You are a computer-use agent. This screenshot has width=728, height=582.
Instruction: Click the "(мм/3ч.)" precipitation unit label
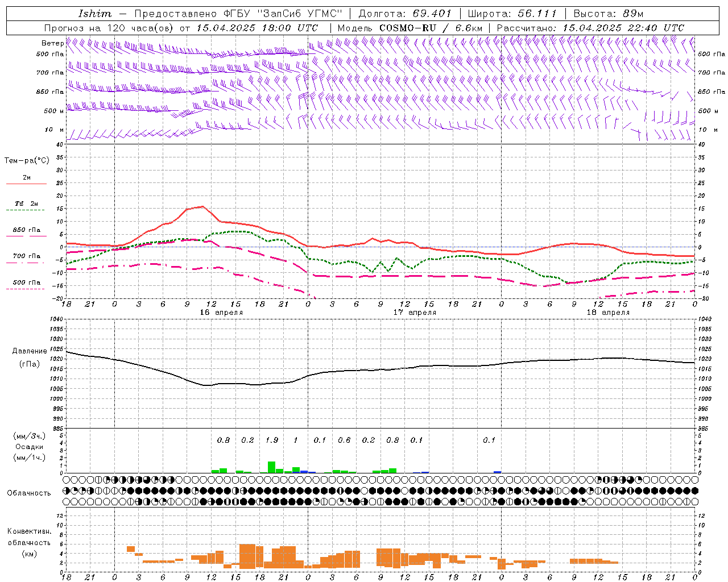pyautogui.click(x=30, y=436)
